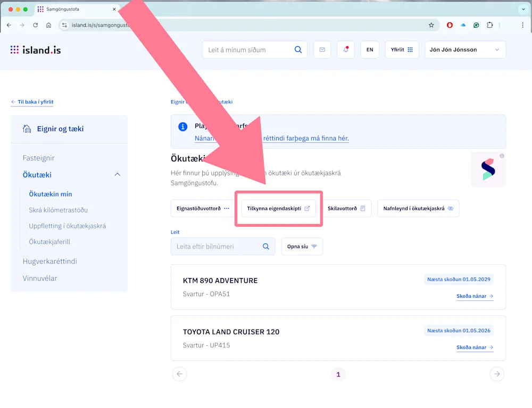
Task: Bookmark page with the star icon
Action: 431,25
